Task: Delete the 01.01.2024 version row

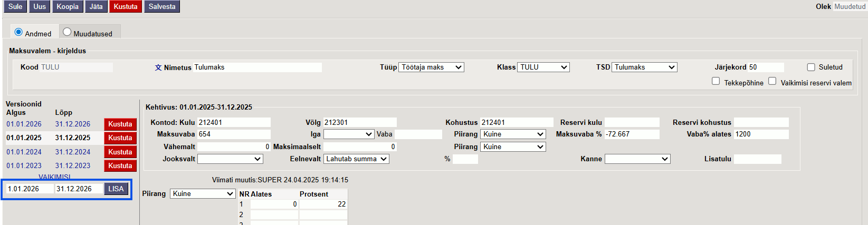Action: click(x=120, y=152)
